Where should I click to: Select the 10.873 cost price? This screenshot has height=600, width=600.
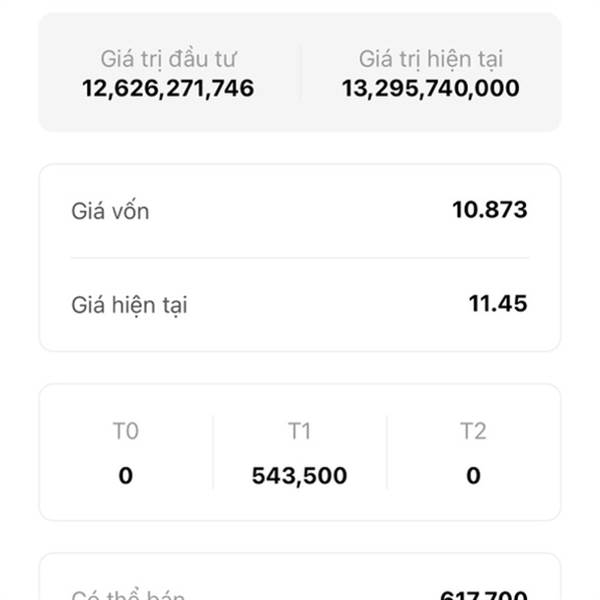489,210
